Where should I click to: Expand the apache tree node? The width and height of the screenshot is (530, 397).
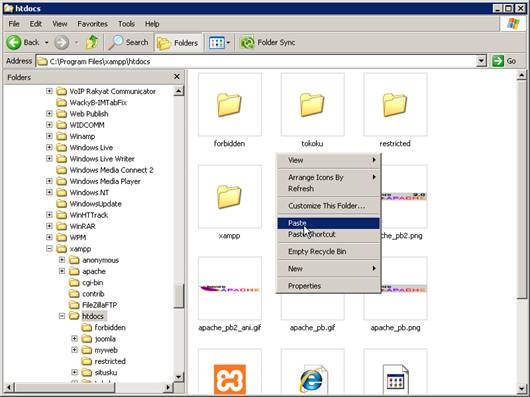click(x=62, y=271)
